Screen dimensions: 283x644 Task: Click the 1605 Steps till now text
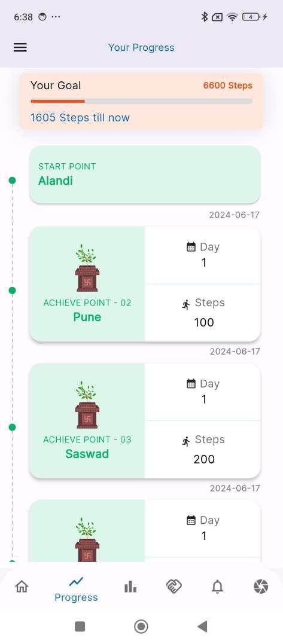tap(80, 117)
